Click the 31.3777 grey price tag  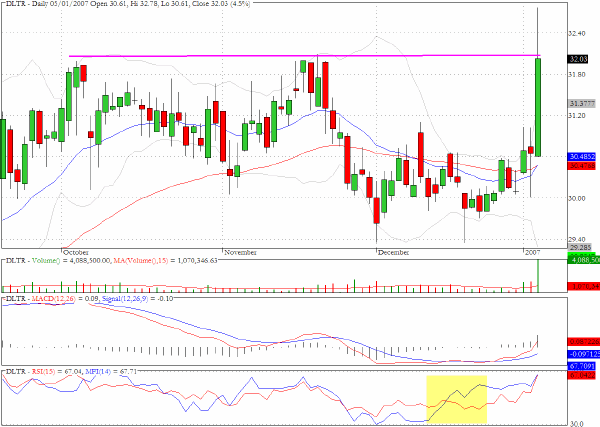[x=582, y=104]
